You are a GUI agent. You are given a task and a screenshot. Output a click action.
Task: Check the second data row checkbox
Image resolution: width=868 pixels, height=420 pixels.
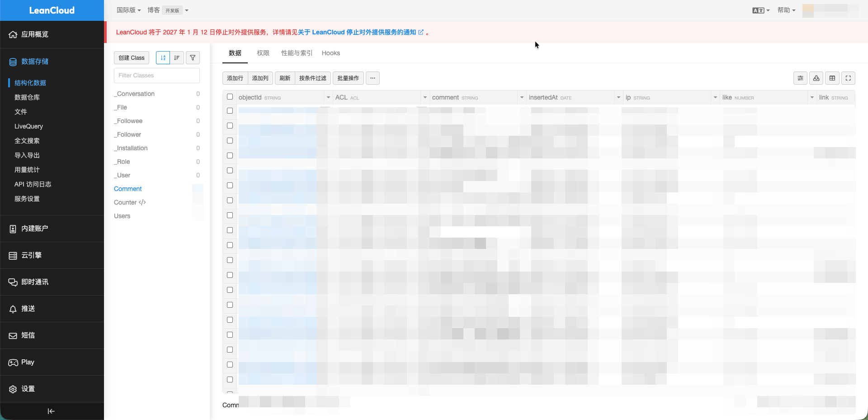[x=230, y=126]
